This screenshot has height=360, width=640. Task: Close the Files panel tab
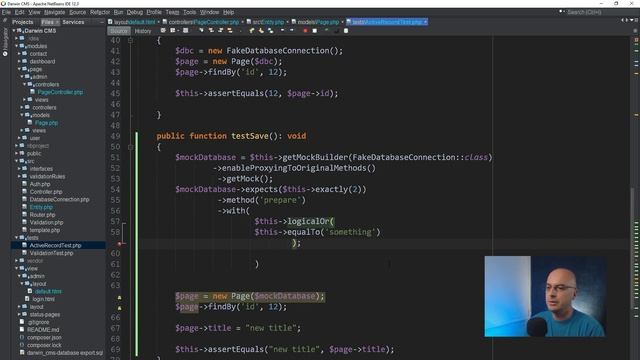coord(57,22)
